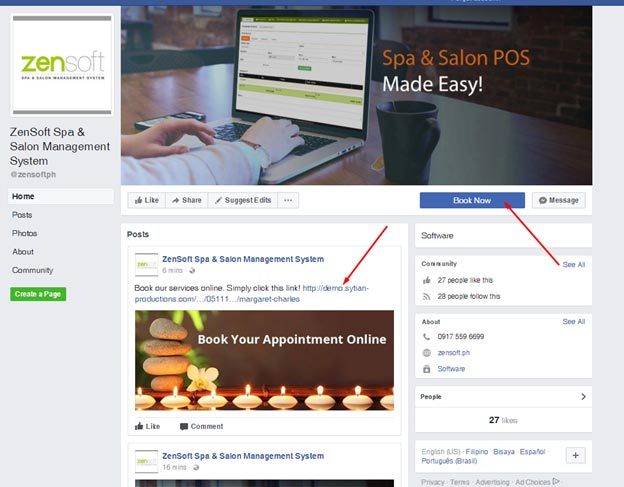This screenshot has height=487, width=624.
Task: Switch language to Bisaya
Action: [x=504, y=452]
